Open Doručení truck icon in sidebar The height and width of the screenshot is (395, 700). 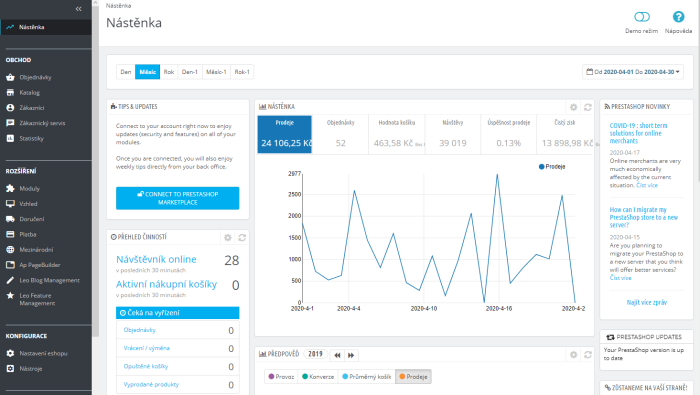click(x=10, y=219)
